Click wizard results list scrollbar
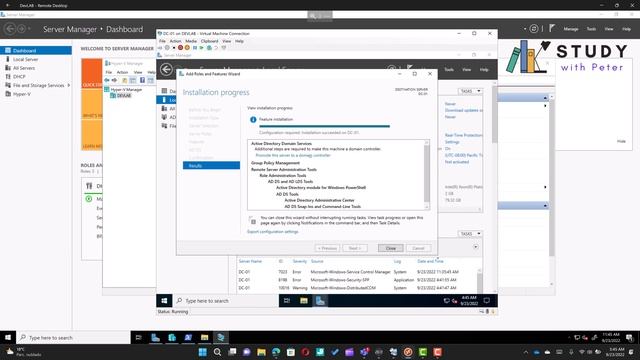This screenshot has height=360, width=640. [427, 175]
